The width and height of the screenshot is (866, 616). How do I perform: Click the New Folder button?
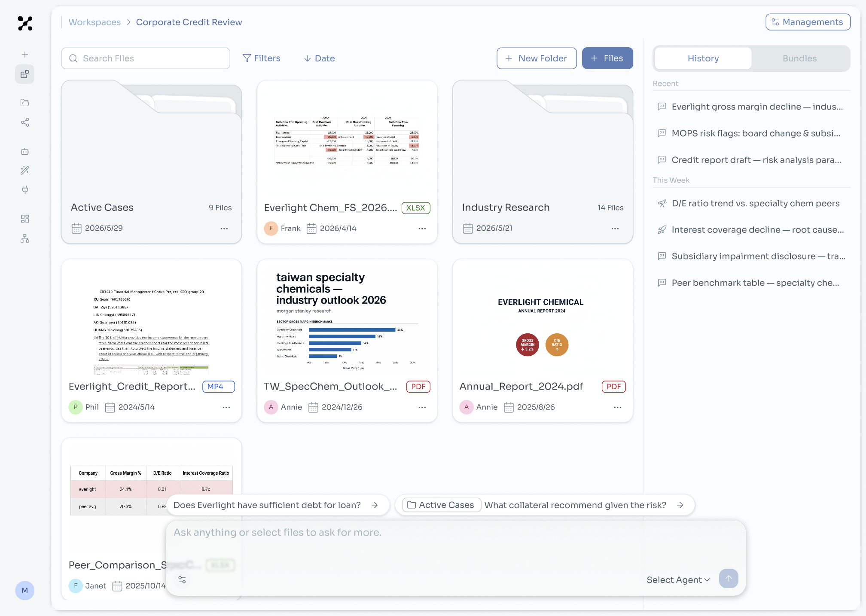(x=537, y=58)
